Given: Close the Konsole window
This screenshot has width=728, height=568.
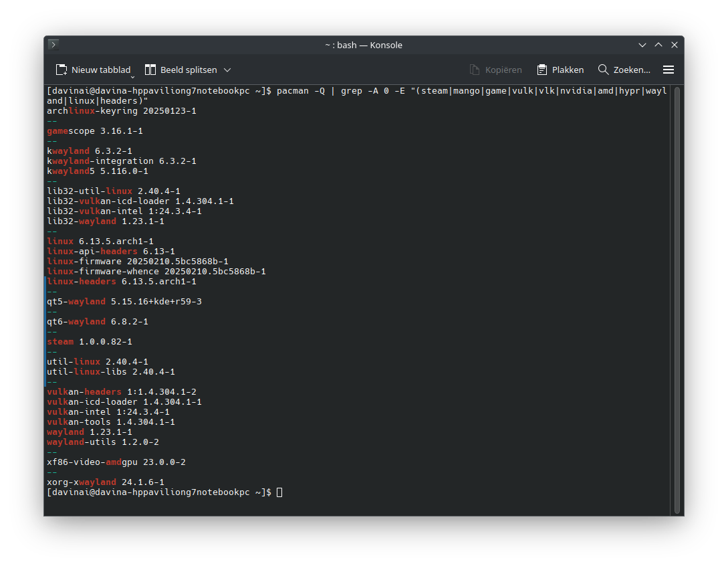Looking at the screenshot, I should pyautogui.click(x=675, y=45).
